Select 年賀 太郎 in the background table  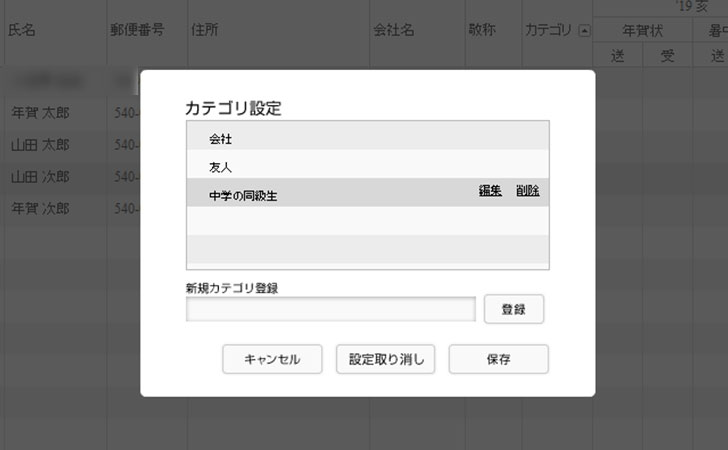tap(40, 113)
